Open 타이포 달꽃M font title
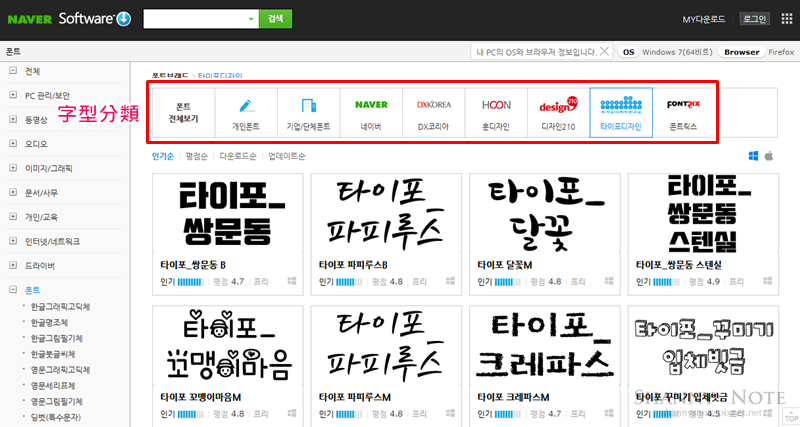The width and height of the screenshot is (800, 427). click(505, 265)
